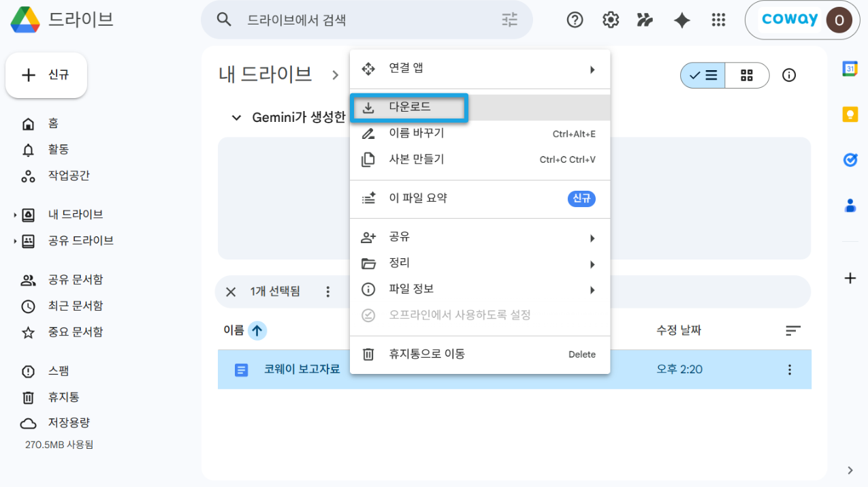Open the help question mark icon
Screen dimensions: 868x487
575,20
